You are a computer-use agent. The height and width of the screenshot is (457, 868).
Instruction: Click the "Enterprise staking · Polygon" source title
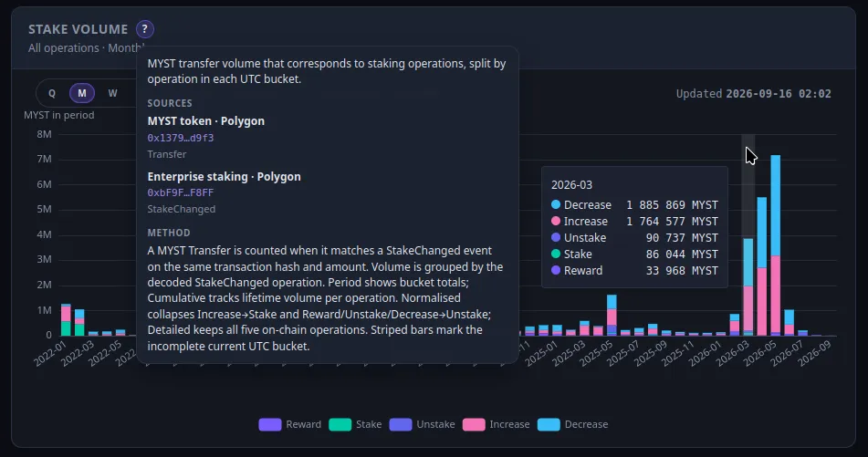[x=225, y=176]
